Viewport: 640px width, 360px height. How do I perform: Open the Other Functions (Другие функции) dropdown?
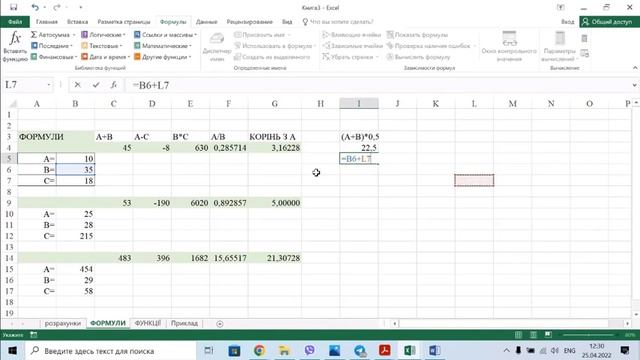pyautogui.click(x=162, y=57)
